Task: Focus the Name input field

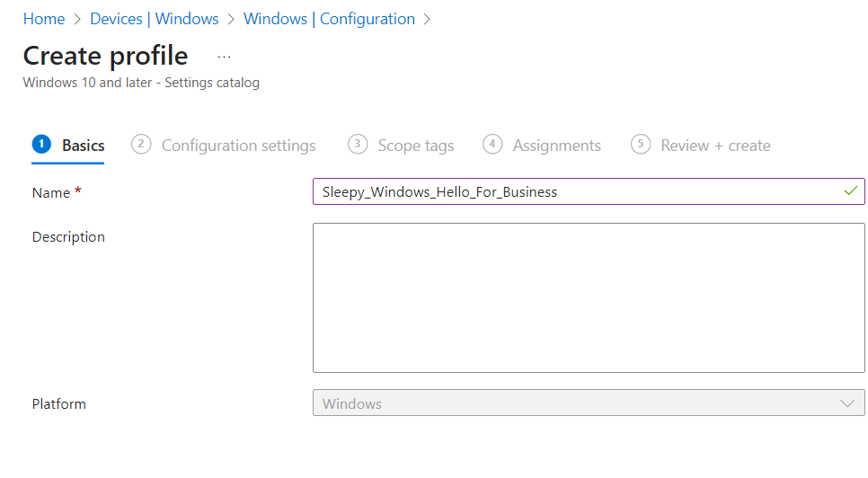Action: click(x=575, y=191)
